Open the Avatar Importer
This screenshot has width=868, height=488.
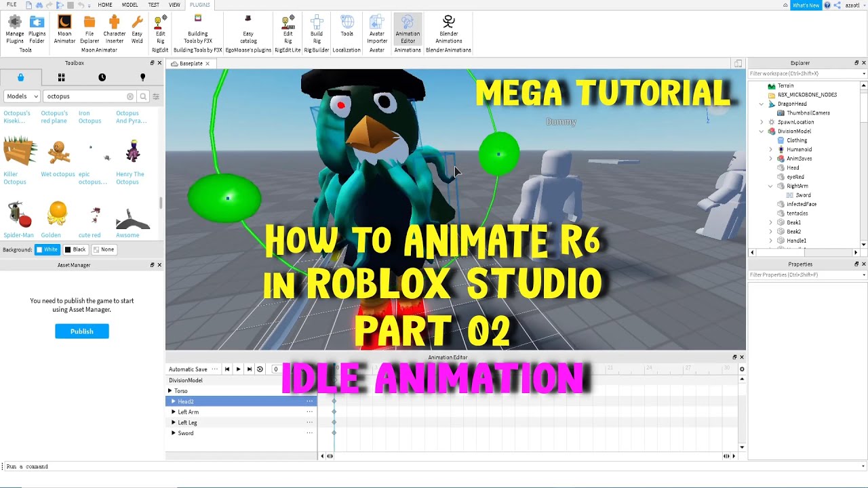[377, 29]
